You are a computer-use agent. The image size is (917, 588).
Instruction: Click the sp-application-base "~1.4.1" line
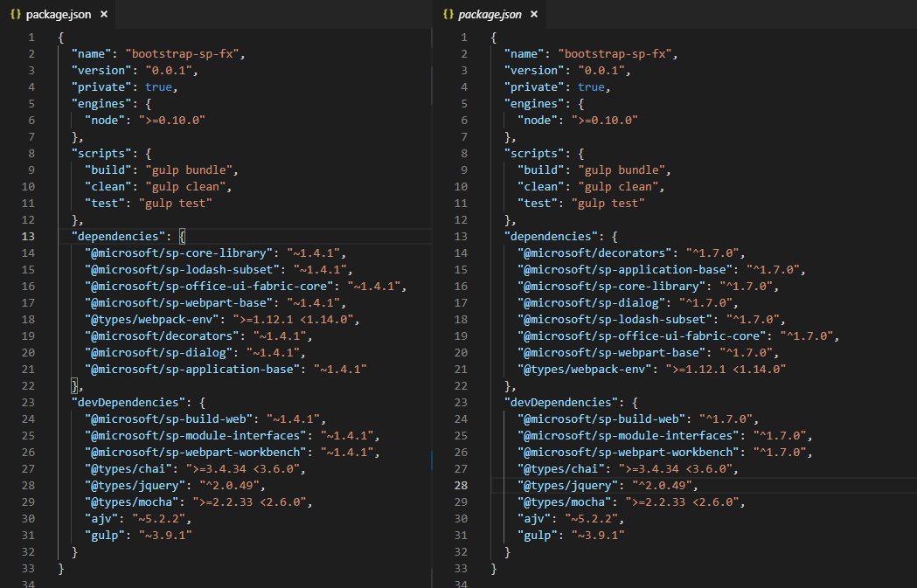[x=226, y=370]
